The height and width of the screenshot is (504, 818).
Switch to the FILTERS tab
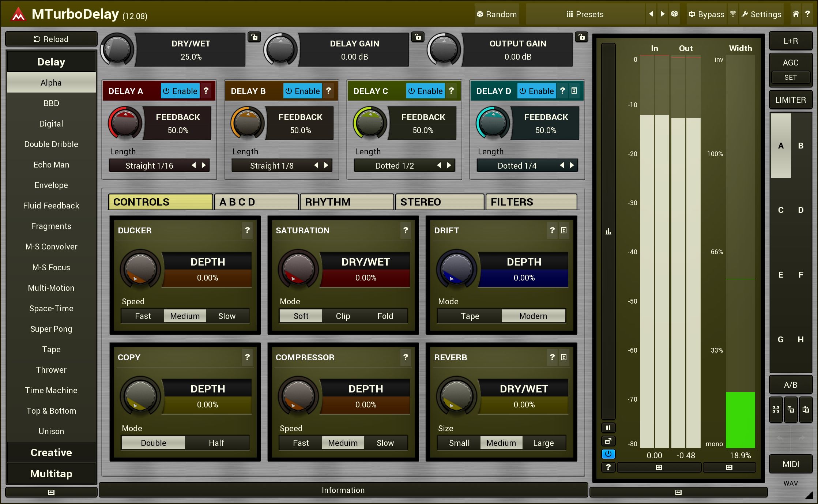[x=531, y=202]
